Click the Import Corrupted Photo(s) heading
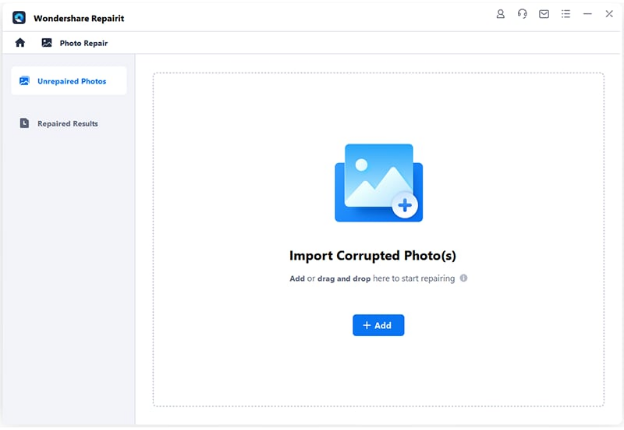624x430 pixels. [372, 255]
